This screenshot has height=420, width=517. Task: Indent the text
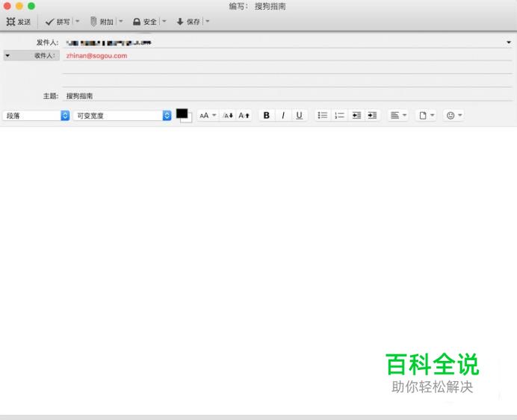372,116
